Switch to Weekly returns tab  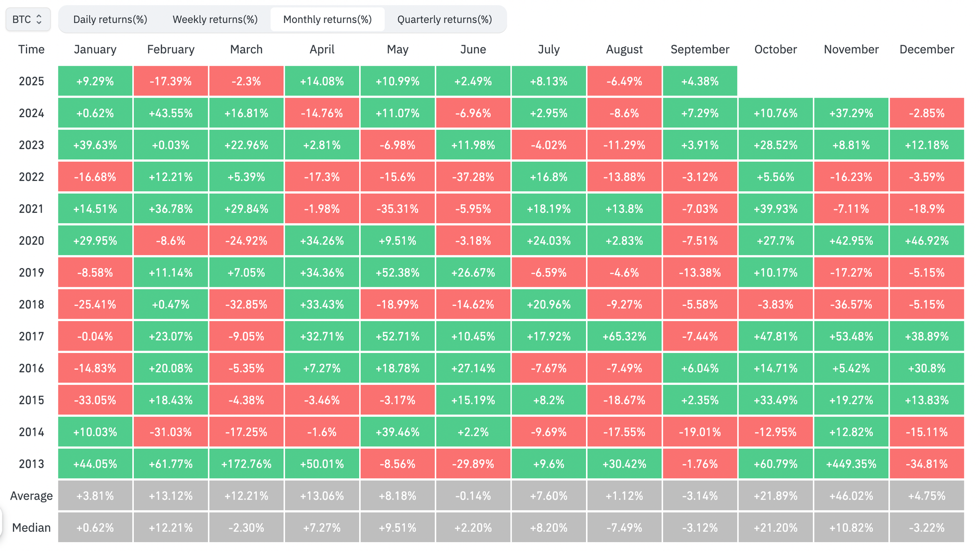tap(215, 20)
